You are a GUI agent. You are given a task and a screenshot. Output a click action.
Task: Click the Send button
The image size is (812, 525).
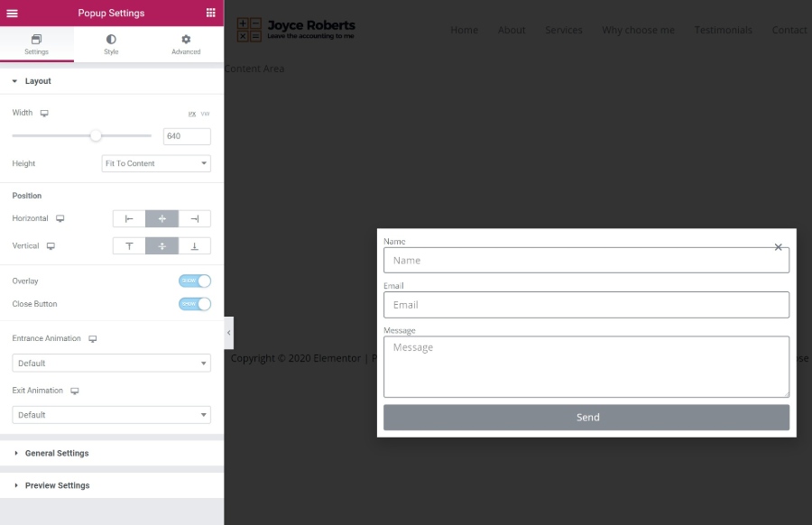click(586, 418)
